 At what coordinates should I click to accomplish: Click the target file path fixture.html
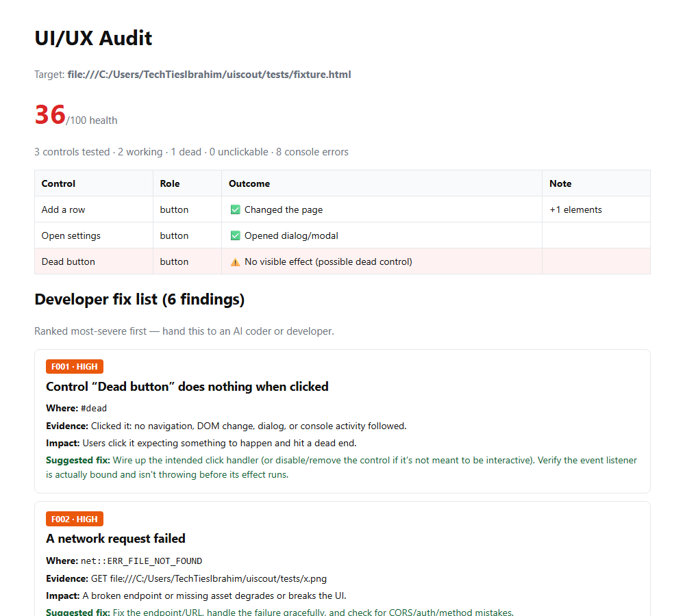209,75
